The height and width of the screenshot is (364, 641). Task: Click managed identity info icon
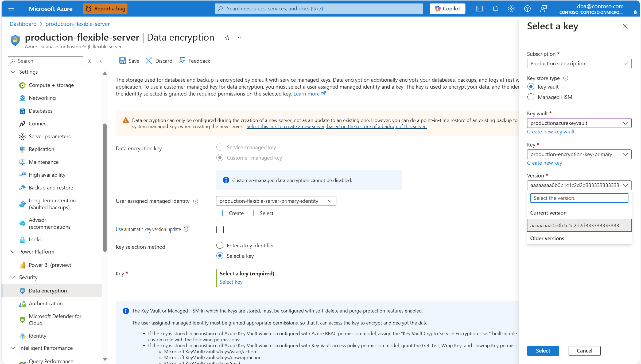[196, 201]
